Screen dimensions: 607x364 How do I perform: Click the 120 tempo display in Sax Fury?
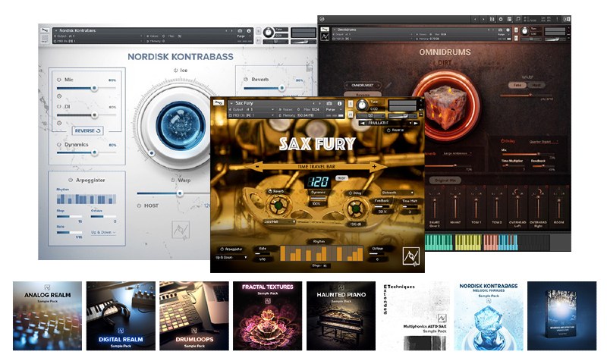tap(318, 181)
